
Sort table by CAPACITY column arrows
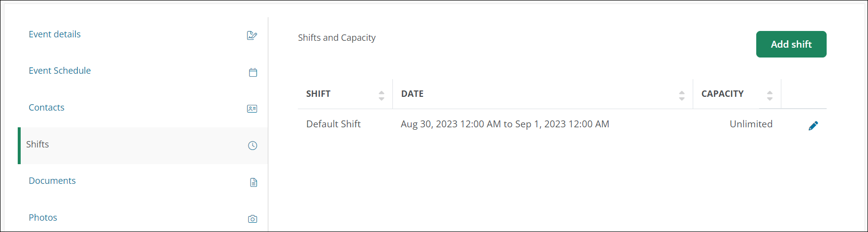pos(770,95)
